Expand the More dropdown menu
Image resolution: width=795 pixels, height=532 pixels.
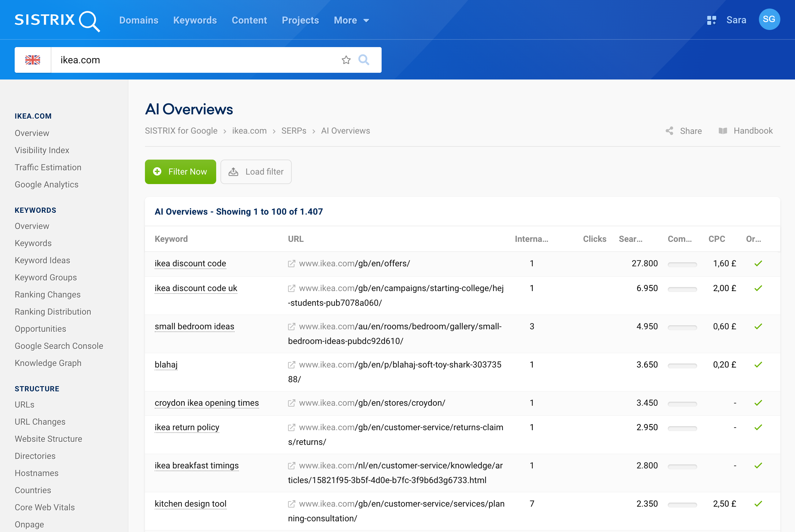[352, 20]
